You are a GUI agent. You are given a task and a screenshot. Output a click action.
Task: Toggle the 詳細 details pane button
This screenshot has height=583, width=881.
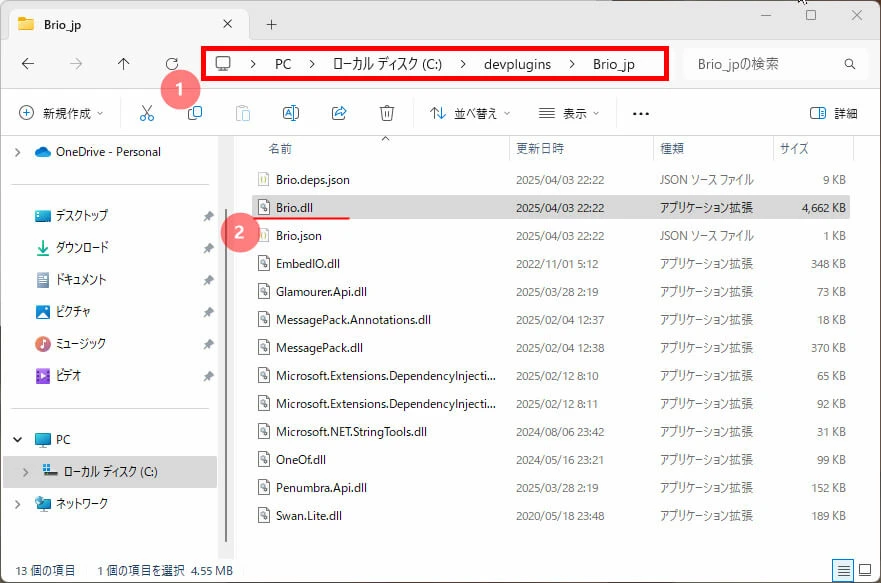[x=833, y=113]
